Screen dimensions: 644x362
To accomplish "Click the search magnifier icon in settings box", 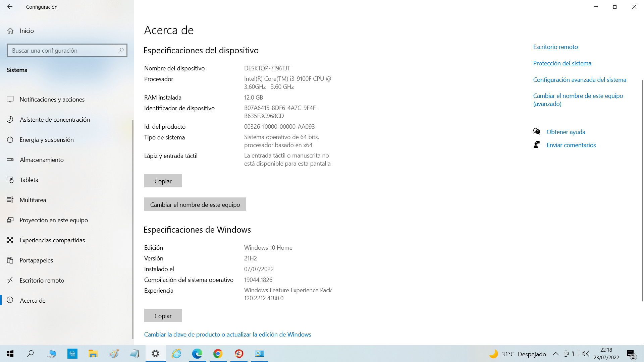I will 121,50.
